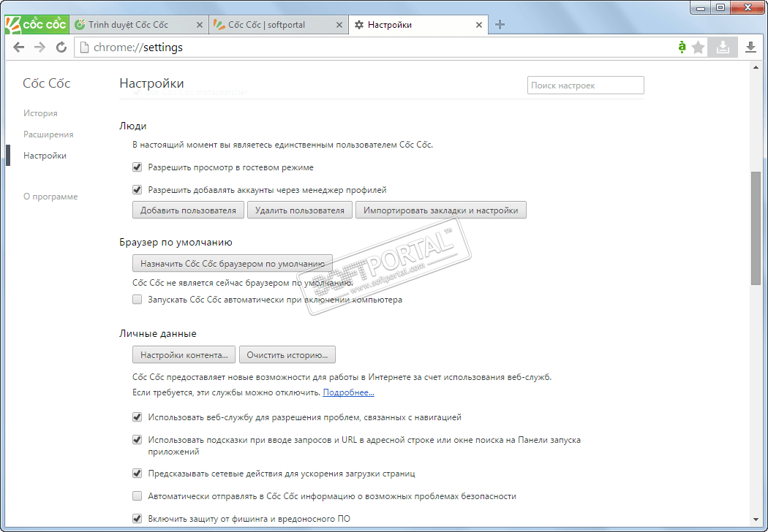Click the scrollbar down arrow
Image resolution: width=768 pixels, height=532 pixels.
(756, 520)
